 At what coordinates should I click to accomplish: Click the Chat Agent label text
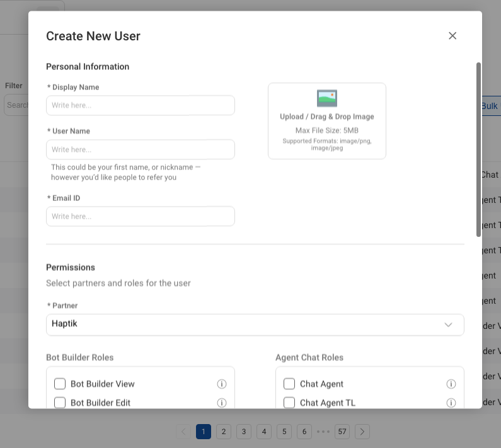321,384
